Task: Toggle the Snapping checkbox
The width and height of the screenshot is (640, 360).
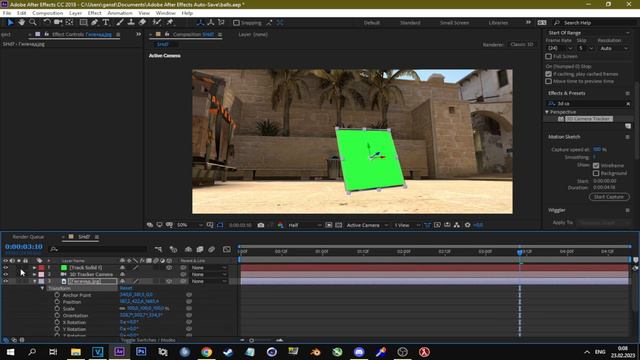Action: click(236, 23)
